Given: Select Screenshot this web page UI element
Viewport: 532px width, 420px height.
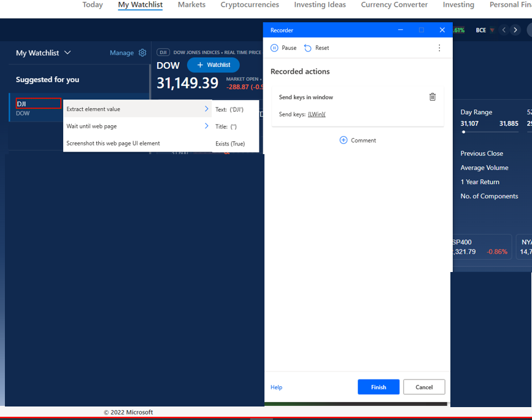Looking at the screenshot, I should 112,143.
